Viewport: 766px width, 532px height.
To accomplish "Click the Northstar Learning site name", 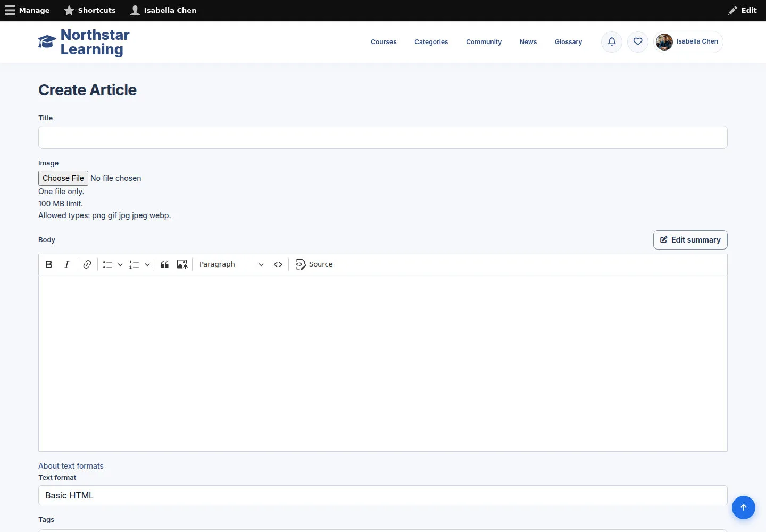I will (95, 42).
